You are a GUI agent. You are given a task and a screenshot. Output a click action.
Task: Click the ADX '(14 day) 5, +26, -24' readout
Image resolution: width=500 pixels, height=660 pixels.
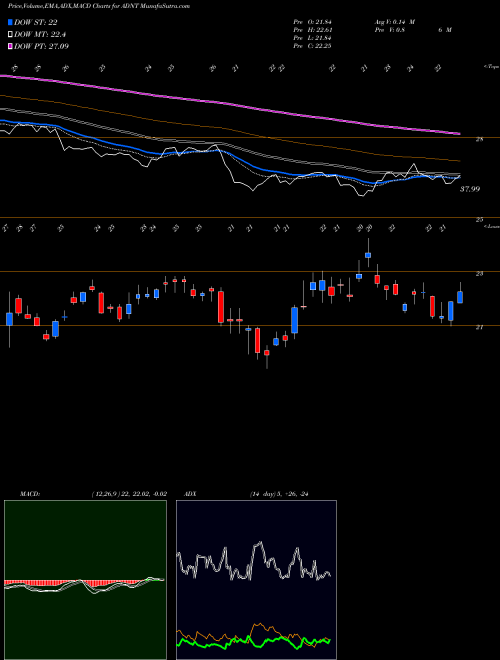coord(279,494)
